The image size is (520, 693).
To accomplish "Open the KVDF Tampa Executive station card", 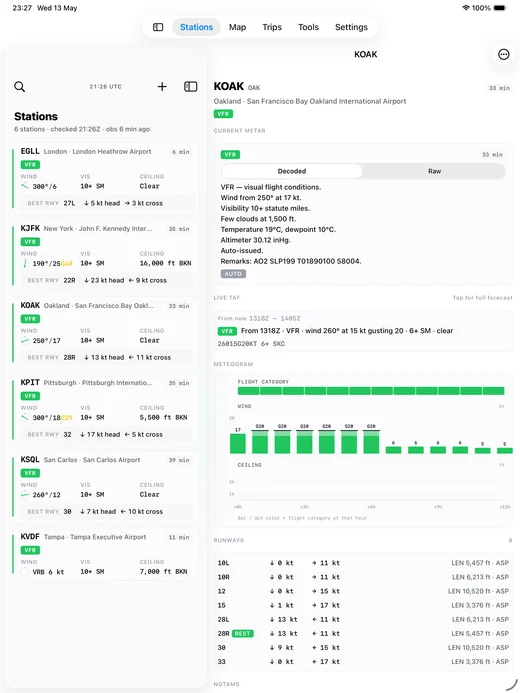I will click(x=105, y=554).
